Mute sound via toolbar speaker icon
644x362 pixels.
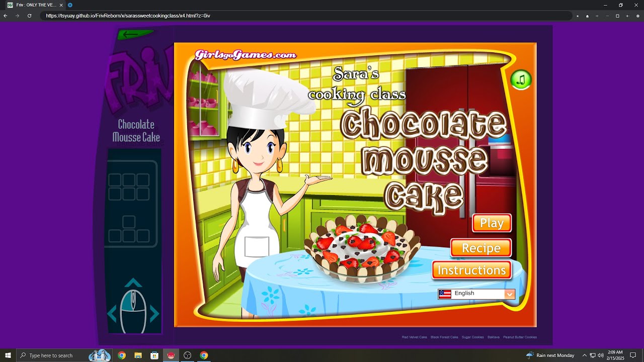[627, 16]
